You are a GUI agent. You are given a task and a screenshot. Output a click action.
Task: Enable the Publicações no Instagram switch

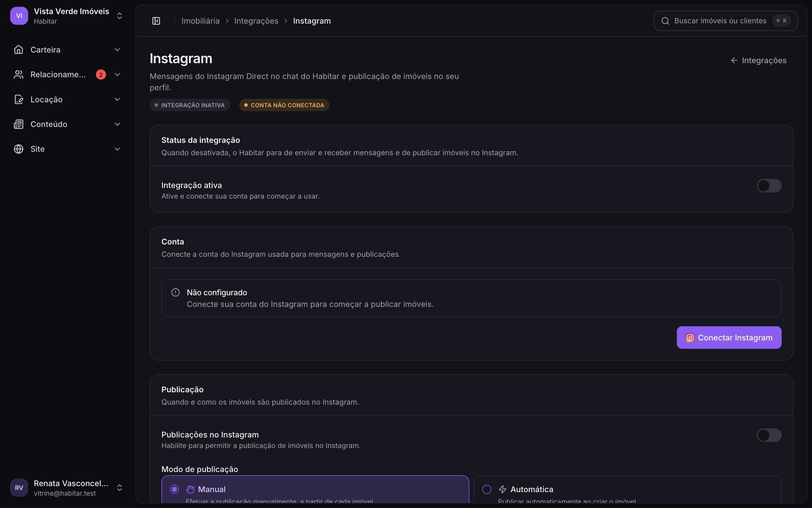(769, 435)
